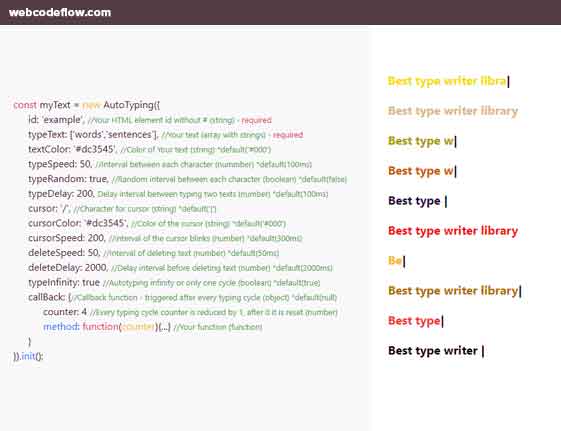Click the golden brown 'Best type writer library' text

point(453,291)
